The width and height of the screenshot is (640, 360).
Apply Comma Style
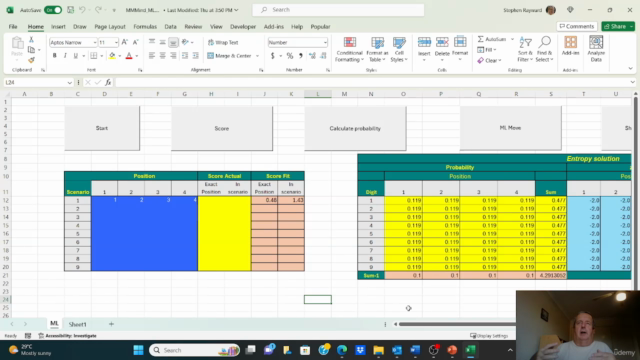[x=301, y=56]
